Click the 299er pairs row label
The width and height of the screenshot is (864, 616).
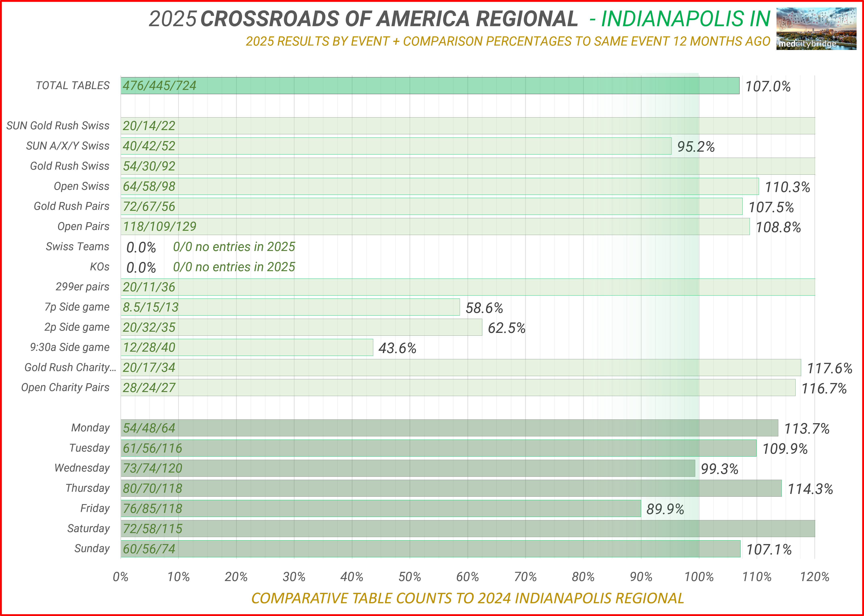(x=82, y=287)
